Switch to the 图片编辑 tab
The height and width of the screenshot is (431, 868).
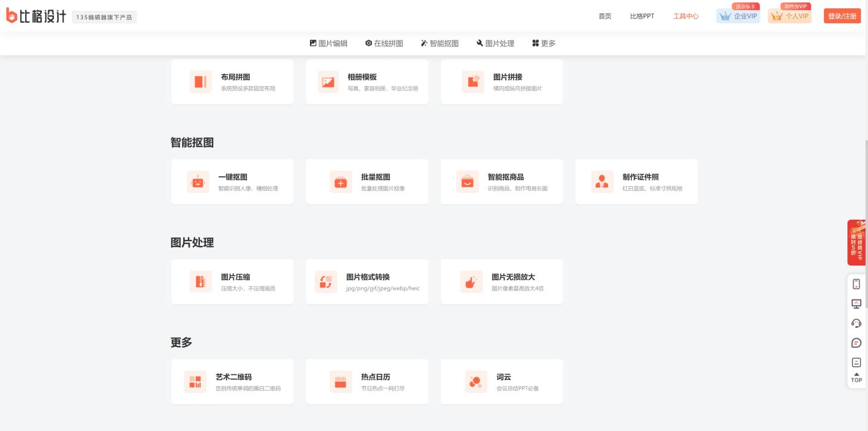pos(328,43)
